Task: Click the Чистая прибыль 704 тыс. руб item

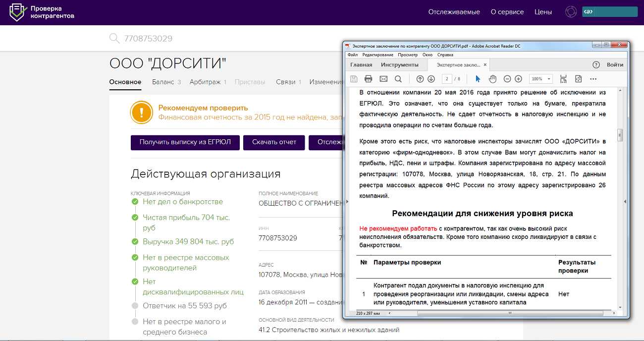Action: pyautogui.click(x=186, y=223)
